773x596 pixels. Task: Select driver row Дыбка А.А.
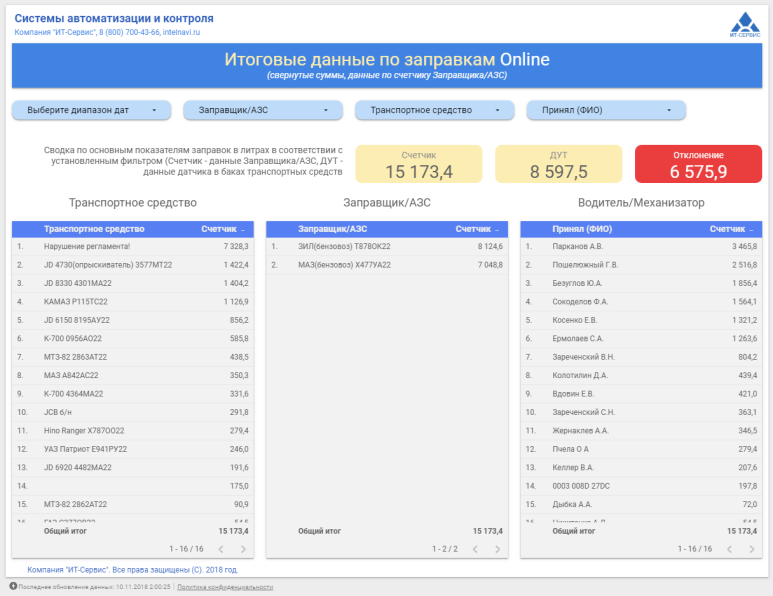tap(641, 504)
